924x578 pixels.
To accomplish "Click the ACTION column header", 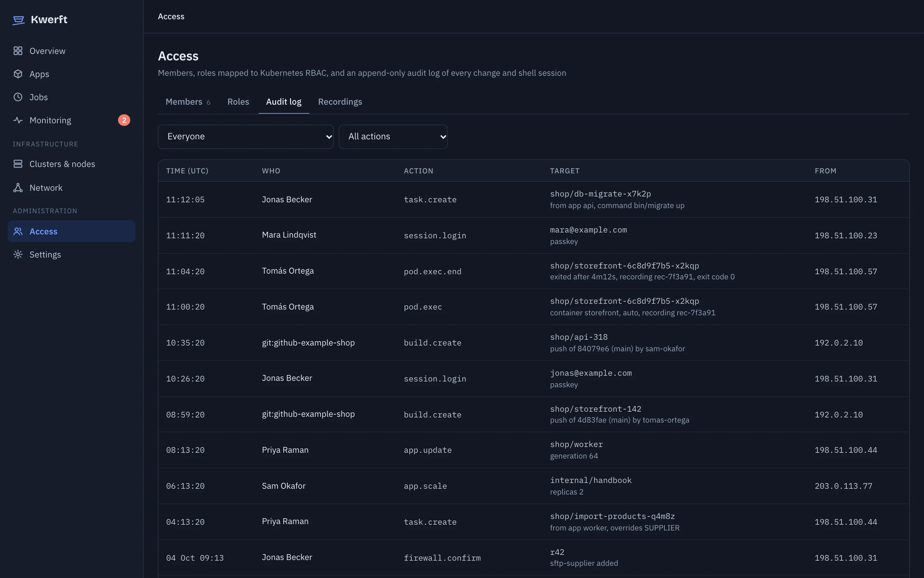I will 418,171.
